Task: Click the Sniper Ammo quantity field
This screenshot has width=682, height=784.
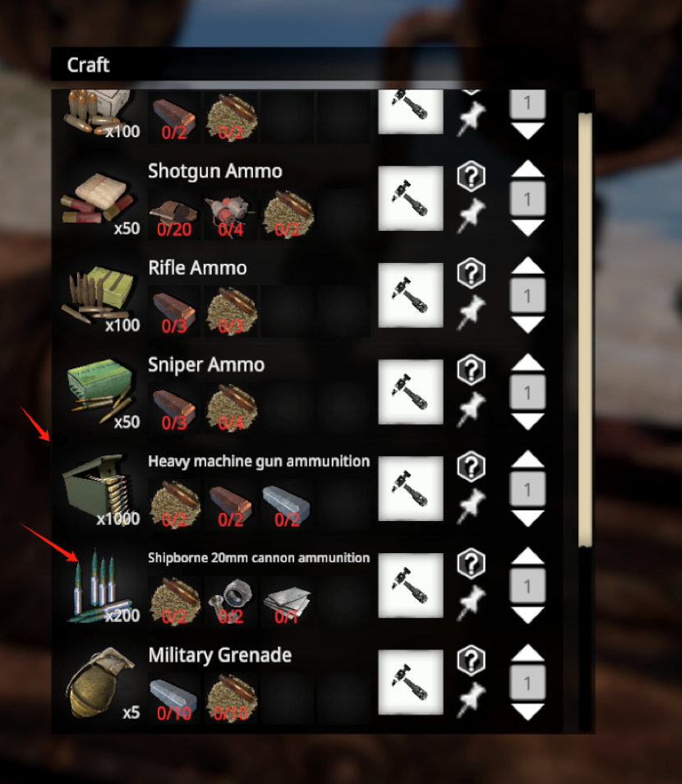Action: [528, 393]
